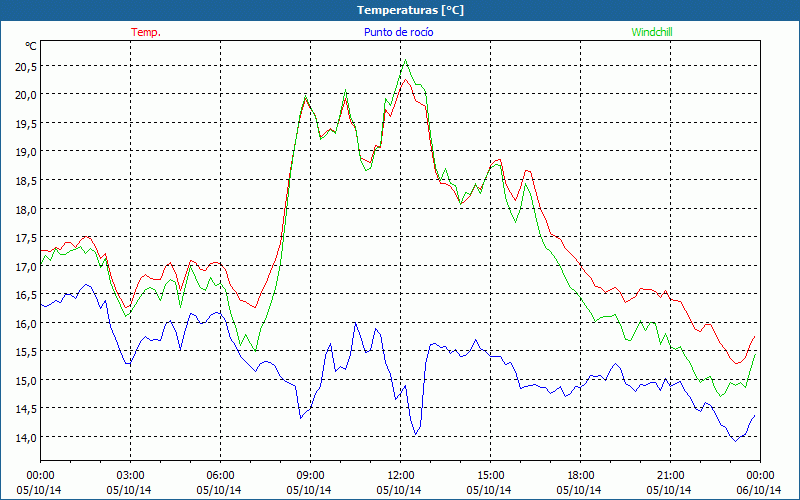800x500 pixels.
Task: Click the 15,0 y-axis value
Action: [26, 381]
